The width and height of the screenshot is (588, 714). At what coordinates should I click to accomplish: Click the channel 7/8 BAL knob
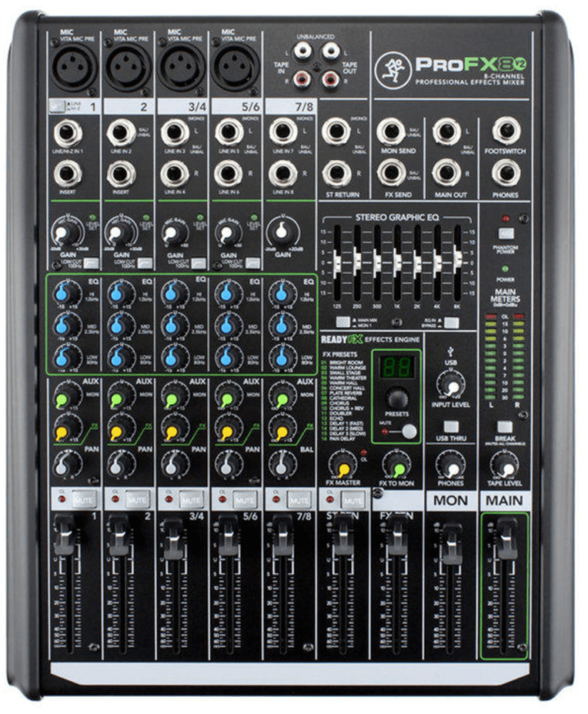(x=281, y=466)
